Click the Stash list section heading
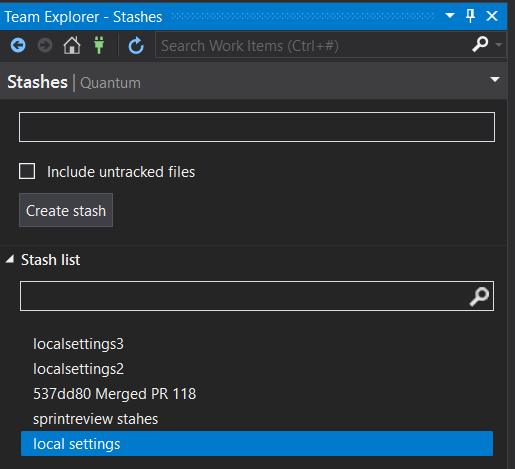 (50, 260)
